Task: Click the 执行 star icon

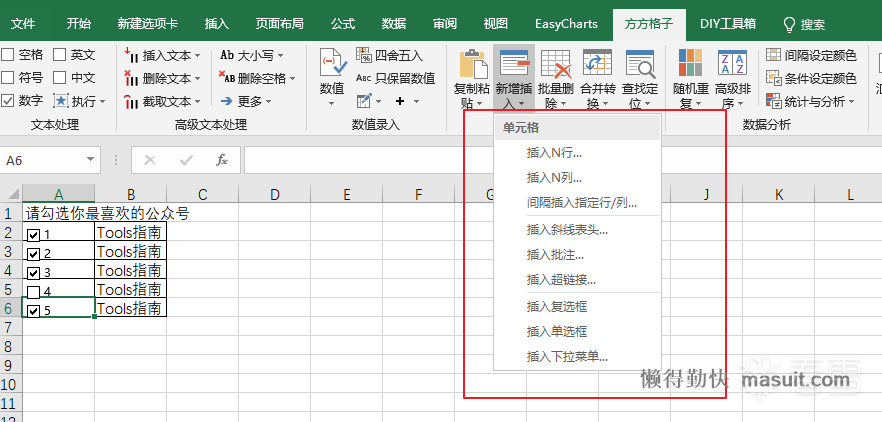Action: (61, 101)
